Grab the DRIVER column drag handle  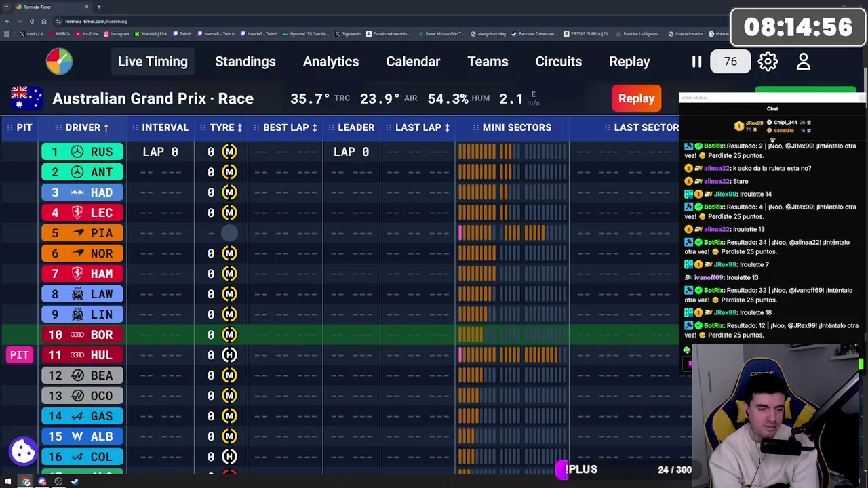point(58,127)
